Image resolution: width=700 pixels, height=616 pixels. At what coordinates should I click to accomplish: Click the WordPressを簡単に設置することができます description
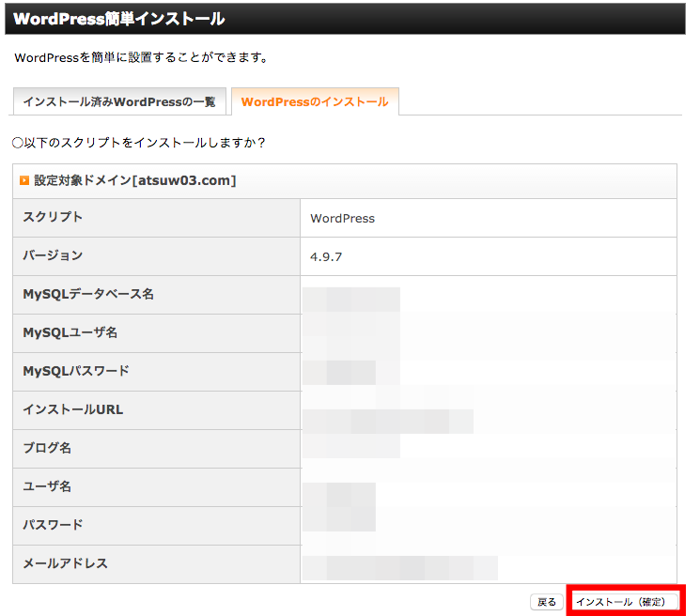pyautogui.click(x=141, y=57)
